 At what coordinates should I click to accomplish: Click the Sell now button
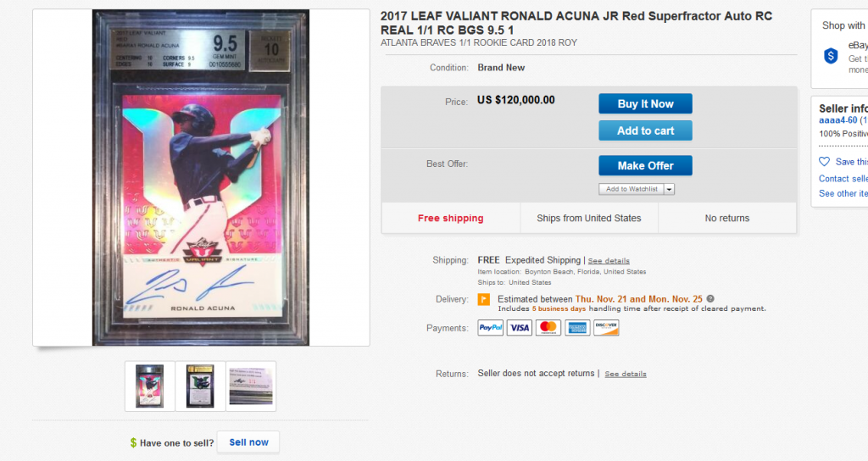[x=248, y=442]
